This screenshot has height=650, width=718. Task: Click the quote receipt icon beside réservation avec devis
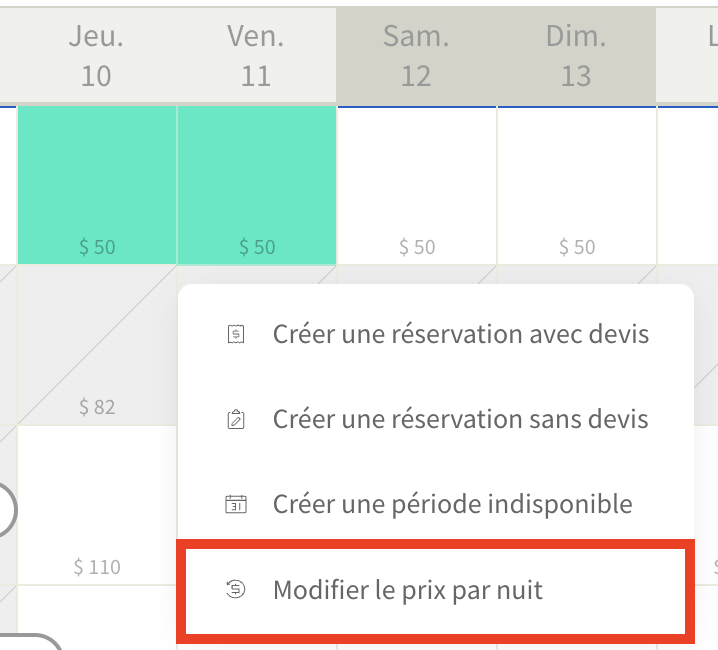point(236,334)
